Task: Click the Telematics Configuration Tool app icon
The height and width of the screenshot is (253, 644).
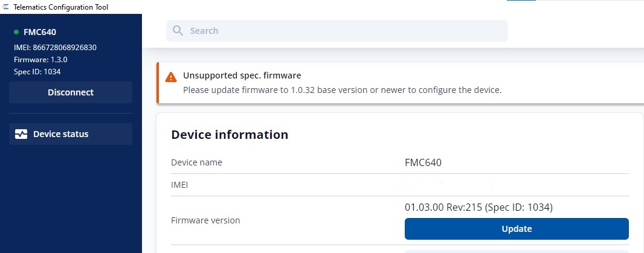Action: pos(5,6)
